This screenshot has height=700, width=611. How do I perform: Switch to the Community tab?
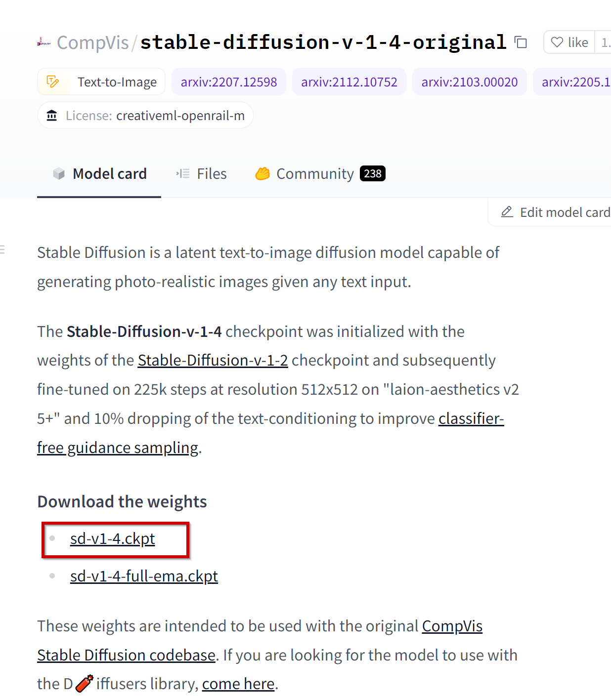[x=320, y=173]
